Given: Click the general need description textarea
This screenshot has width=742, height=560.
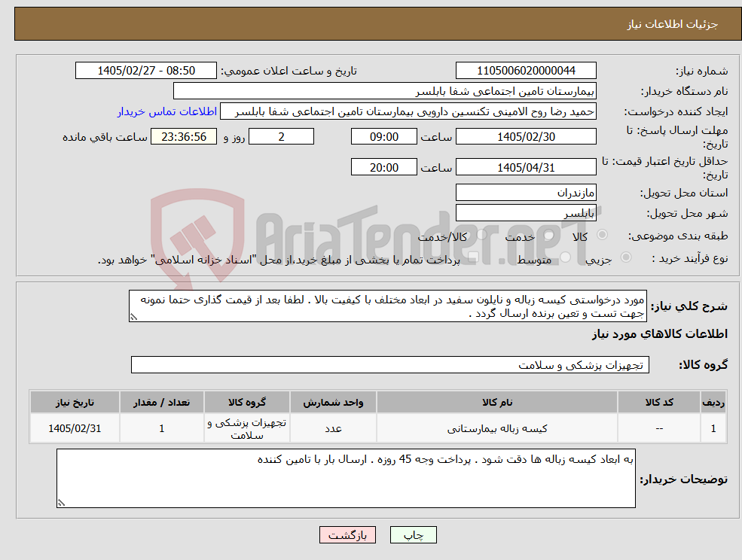Looking at the screenshot, I should pos(387,306).
